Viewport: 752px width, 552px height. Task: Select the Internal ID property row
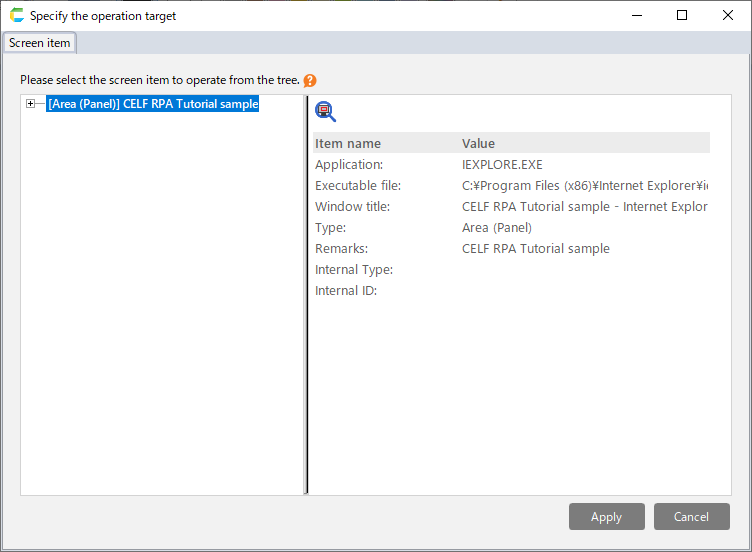(x=345, y=290)
